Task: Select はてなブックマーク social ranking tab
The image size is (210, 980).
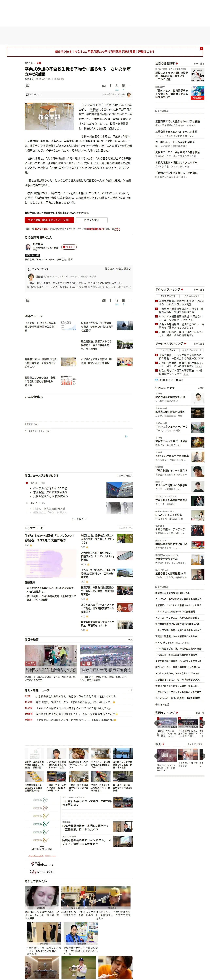Action: (x=192, y=350)
